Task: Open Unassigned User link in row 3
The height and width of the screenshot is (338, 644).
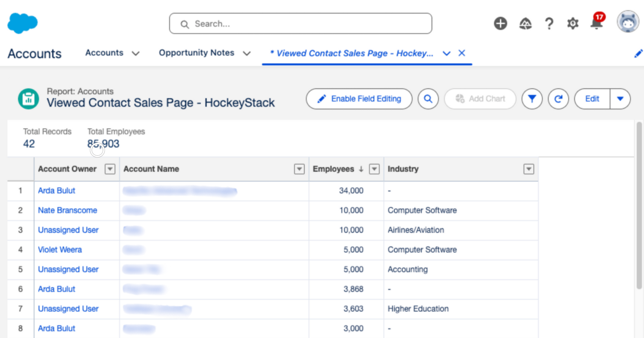Action: (68, 230)
